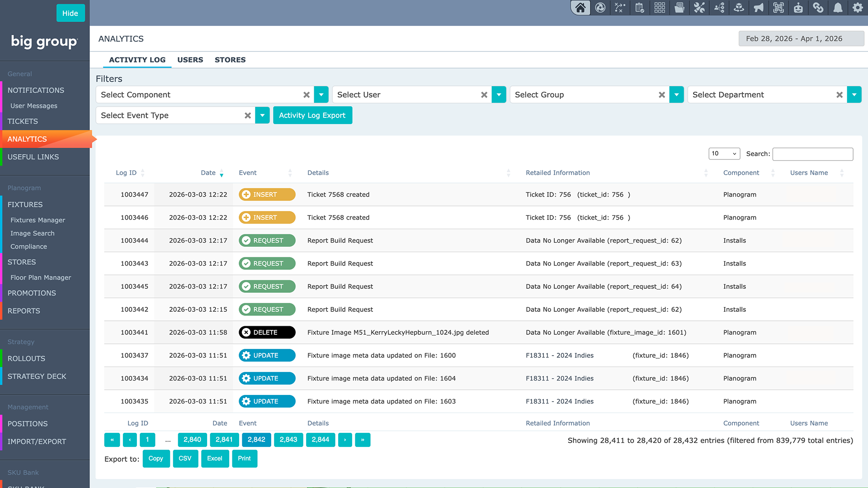Switch to the Users tab
This screenshot has width=868, height=488.
coord(190,60)
